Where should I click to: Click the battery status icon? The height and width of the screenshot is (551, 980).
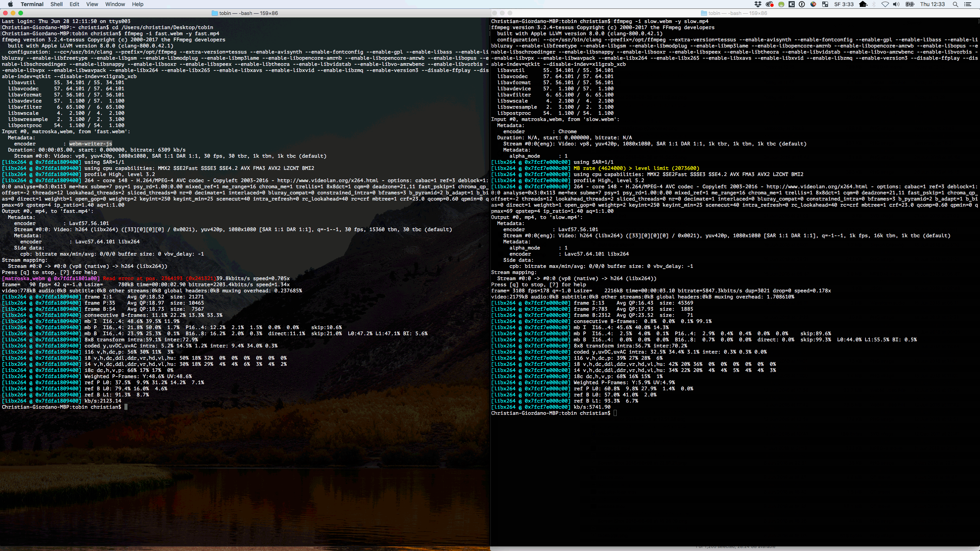click(x=910, y=4)
